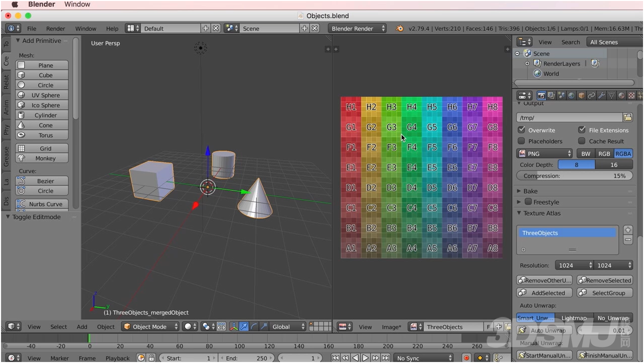Collapse the Add Primitive panel

(x=18, y=41)
